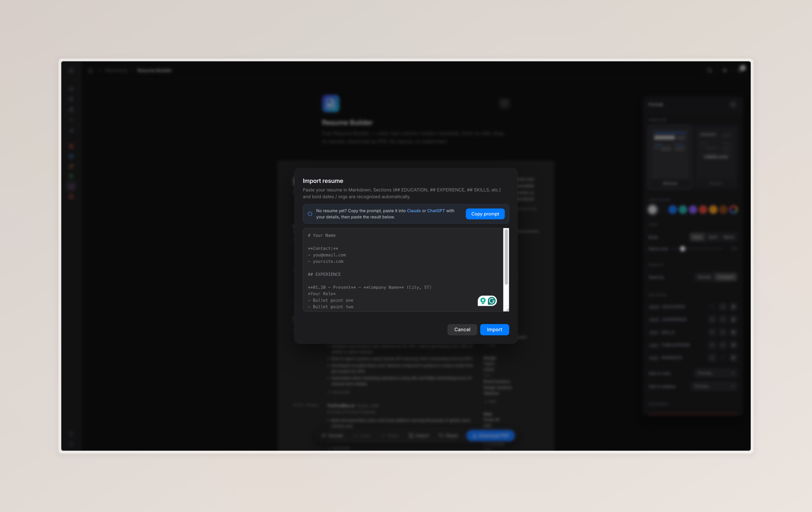
Task: Click the sparkle icon in the prompt banner
Action: click(310, 214)
